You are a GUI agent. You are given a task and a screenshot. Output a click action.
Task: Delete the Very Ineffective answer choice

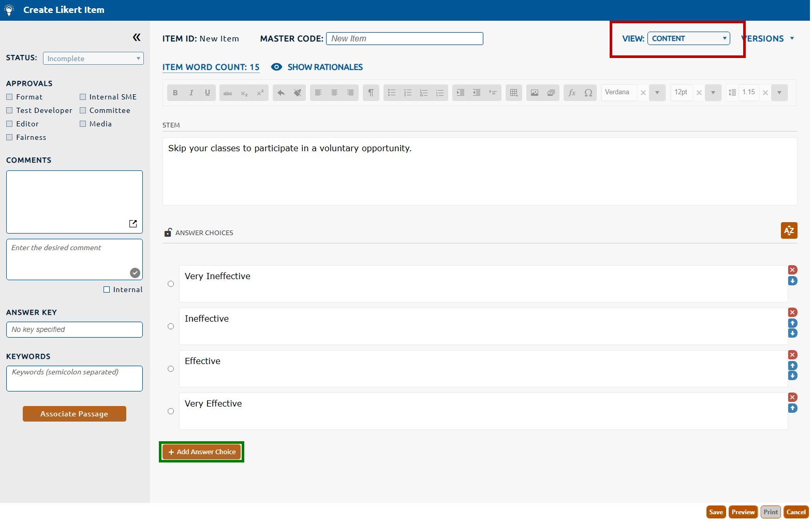tap(792, 270)
